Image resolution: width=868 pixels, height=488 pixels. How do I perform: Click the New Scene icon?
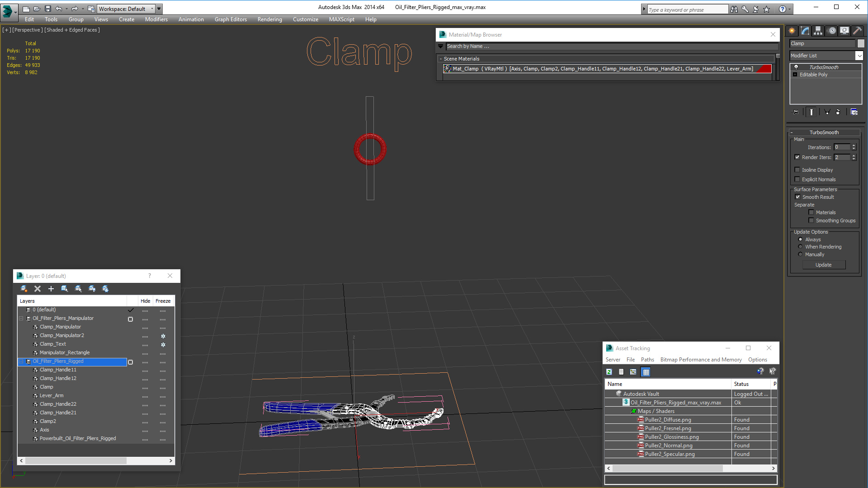(x=26, y=9)
